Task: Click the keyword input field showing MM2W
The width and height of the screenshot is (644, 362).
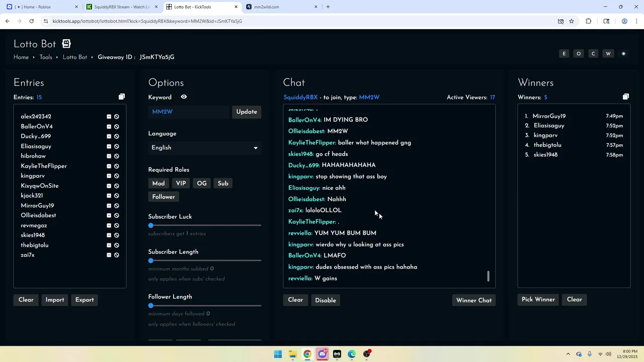Action: [x=189, y=112]
